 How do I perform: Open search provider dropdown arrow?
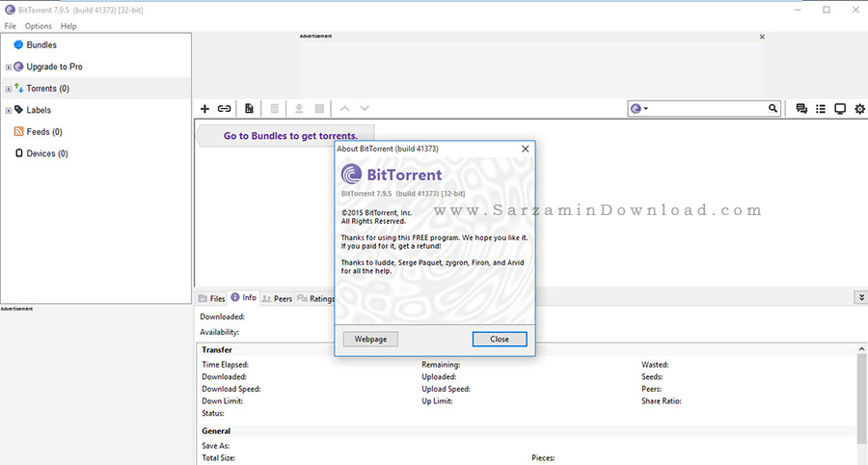(646, 108)
